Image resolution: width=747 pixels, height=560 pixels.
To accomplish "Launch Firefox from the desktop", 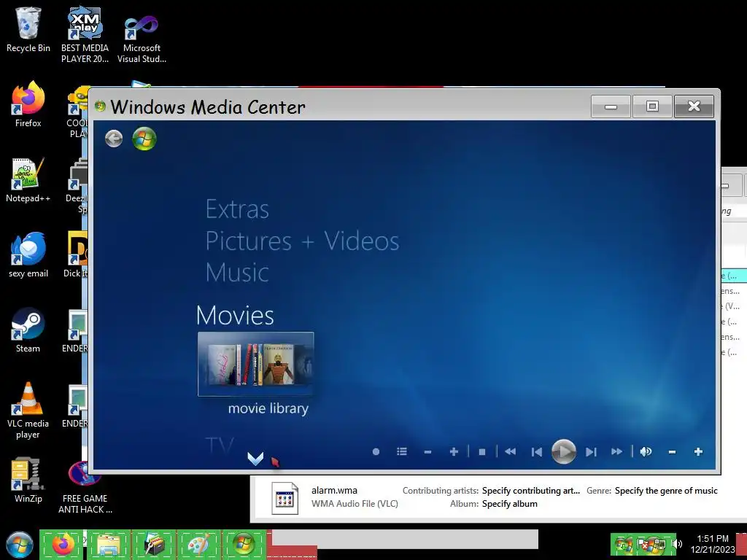I will [x=28, y=105].
